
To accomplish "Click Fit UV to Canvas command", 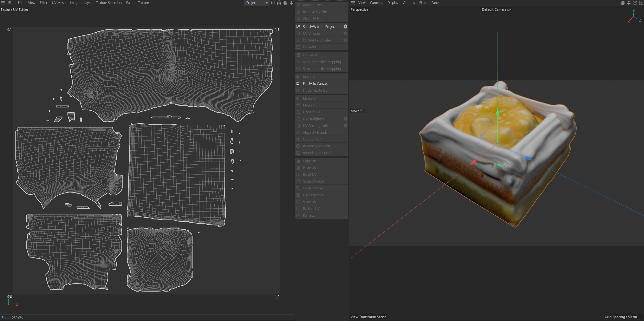I will click(x=315, y=84).
